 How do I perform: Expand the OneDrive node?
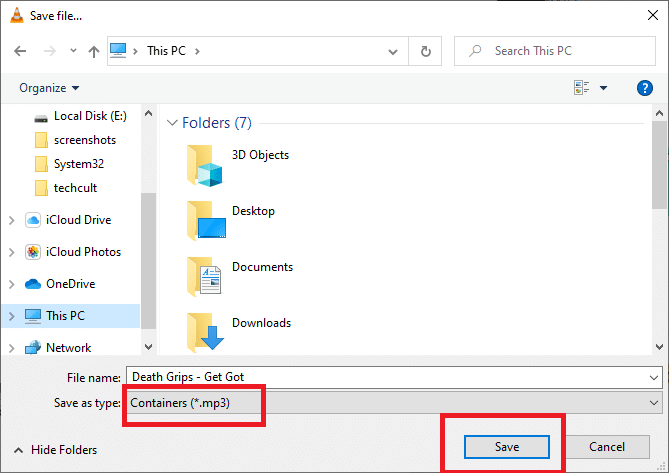12,284
